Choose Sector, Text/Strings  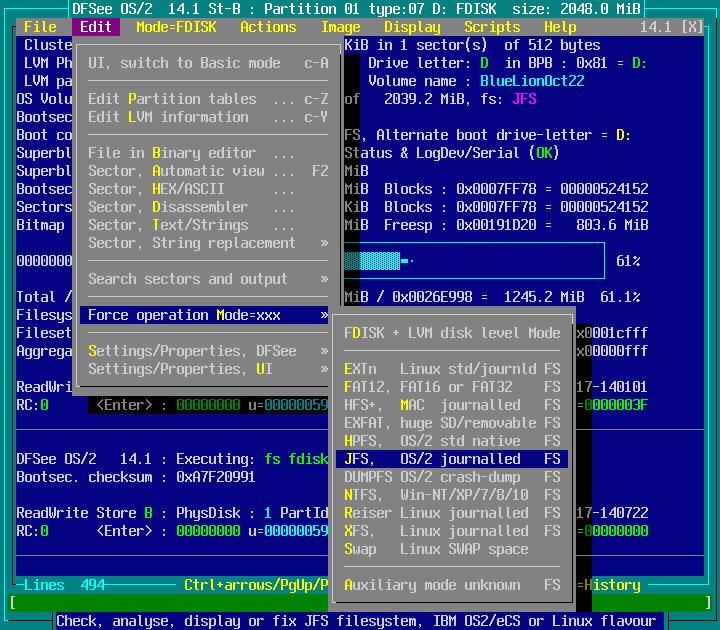208,225
